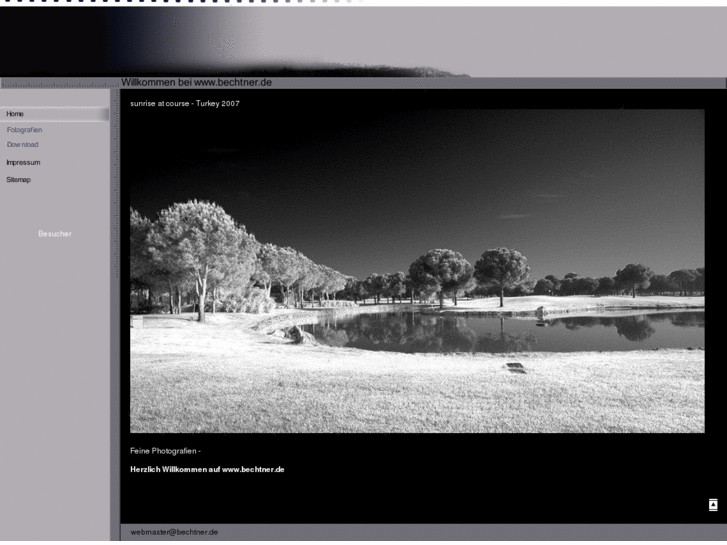Open the Home navigation item
Screen dimensions: 727x545
pos(54,114)
